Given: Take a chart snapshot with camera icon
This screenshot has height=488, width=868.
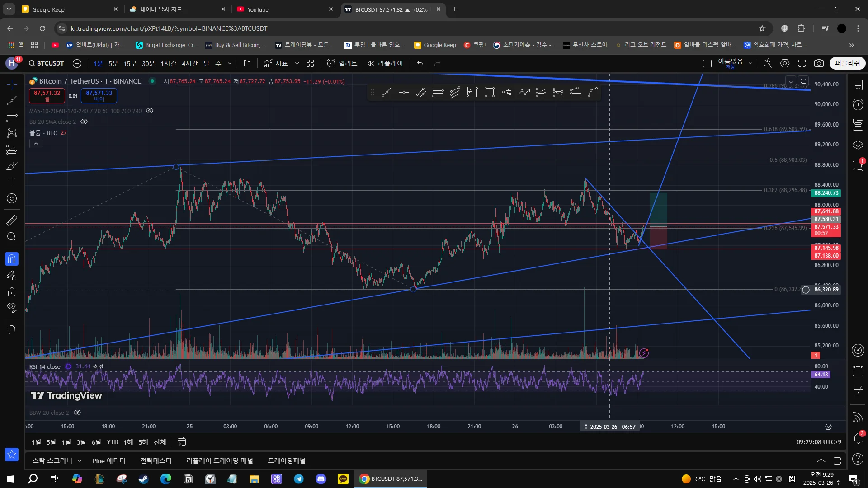Looking at the screenshot, I should [819, 63].
